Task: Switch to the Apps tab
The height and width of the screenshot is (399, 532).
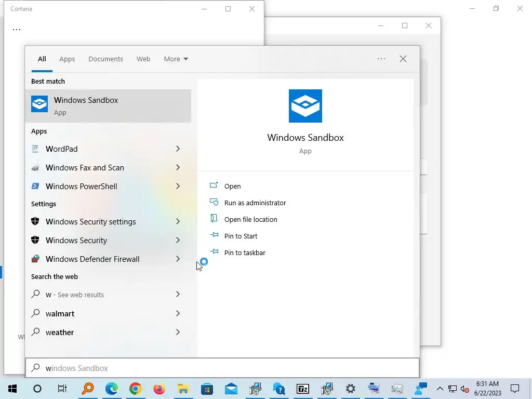Action: [67, 59]
